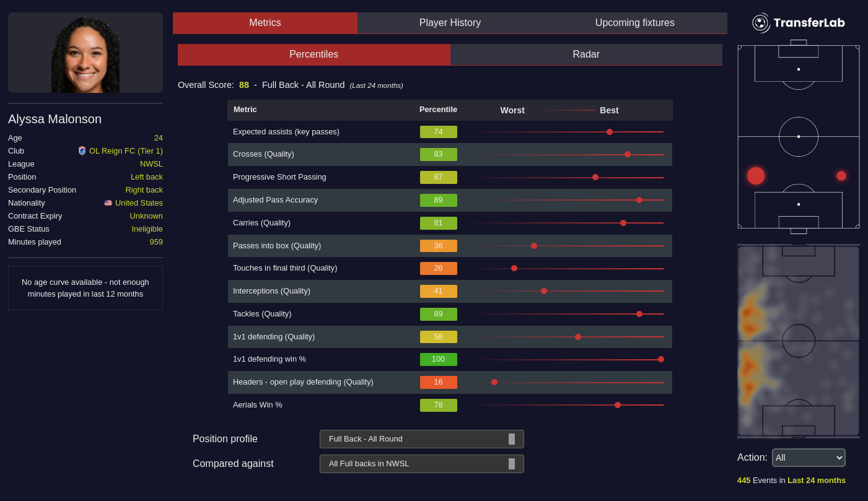Click the touch heatmap pitch
Screen dimensions: 868x501
pos(798,341)
